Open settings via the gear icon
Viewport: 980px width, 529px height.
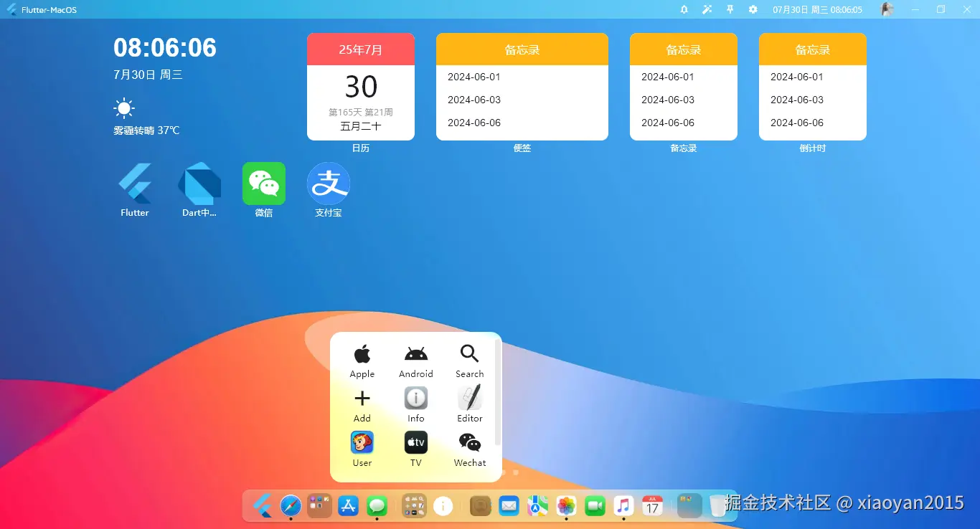pyautogui.click(x=753, y=9)
